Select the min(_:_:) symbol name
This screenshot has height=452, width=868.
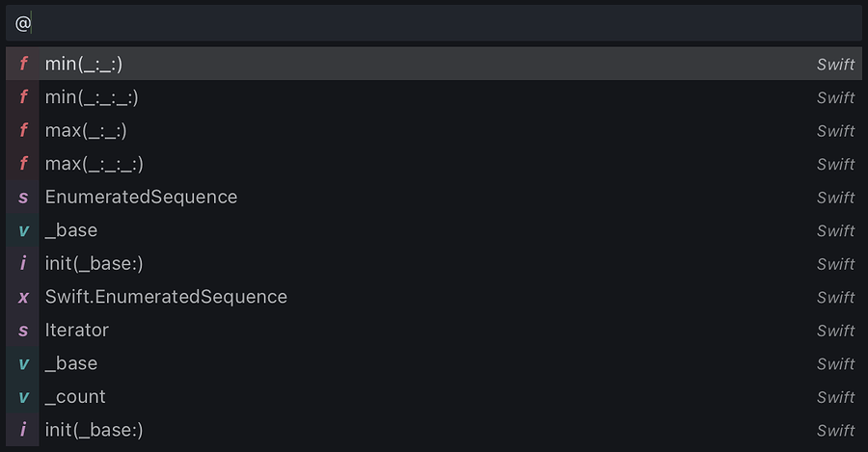pyautogui.click(x=84, y=65)
